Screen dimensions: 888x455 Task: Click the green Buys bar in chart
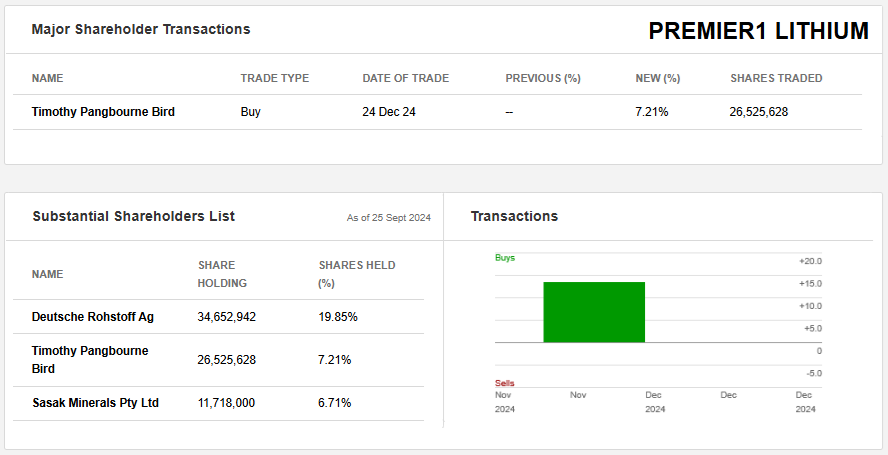[594, 312]
